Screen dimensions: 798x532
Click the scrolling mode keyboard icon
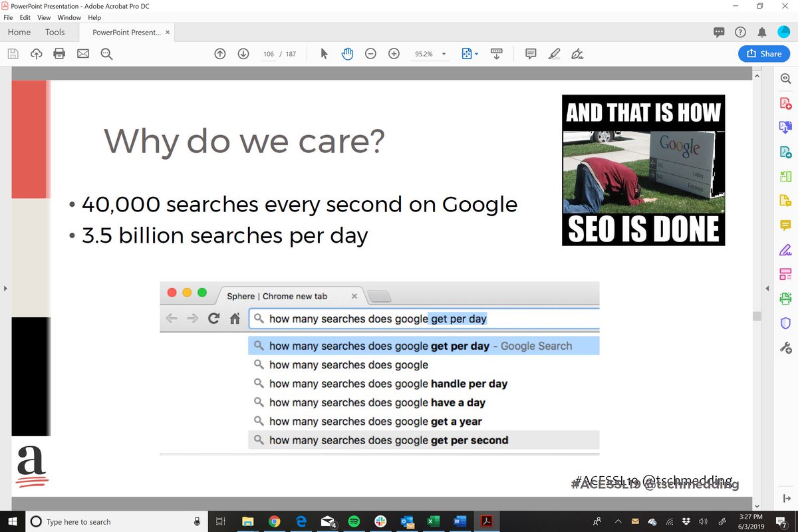tap(496, 54)
